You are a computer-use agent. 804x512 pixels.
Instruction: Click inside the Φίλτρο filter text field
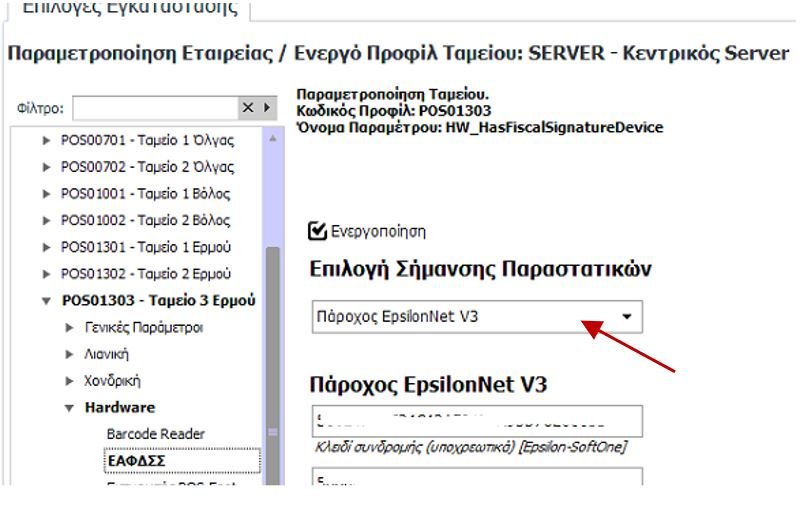[x=155, y=107]
